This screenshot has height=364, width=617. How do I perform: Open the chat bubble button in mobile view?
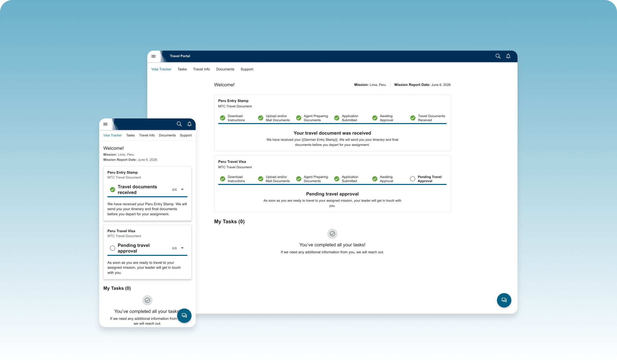tap(184, 315)
